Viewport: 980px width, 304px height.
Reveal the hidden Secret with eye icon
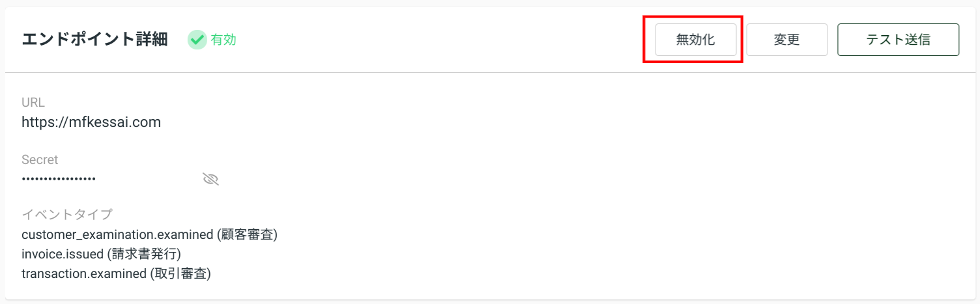210,179
